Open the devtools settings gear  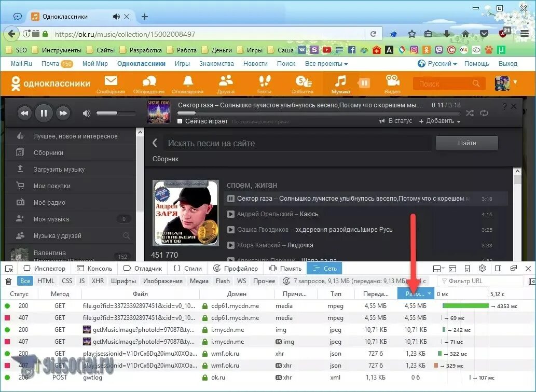point(483,269)
